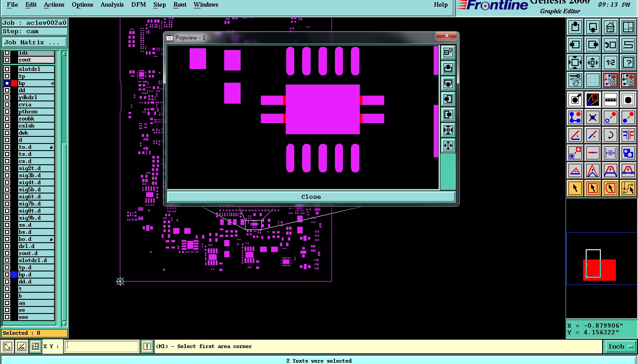Click the rotate arrow icon
The width and height of the screenshot is (638, 364).
[x=611, y=135]
